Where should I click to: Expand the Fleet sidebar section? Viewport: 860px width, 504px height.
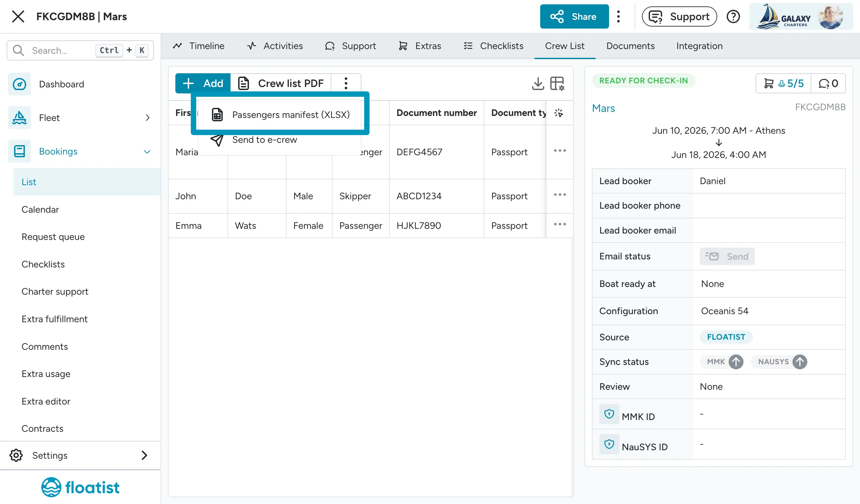(147, 118)
